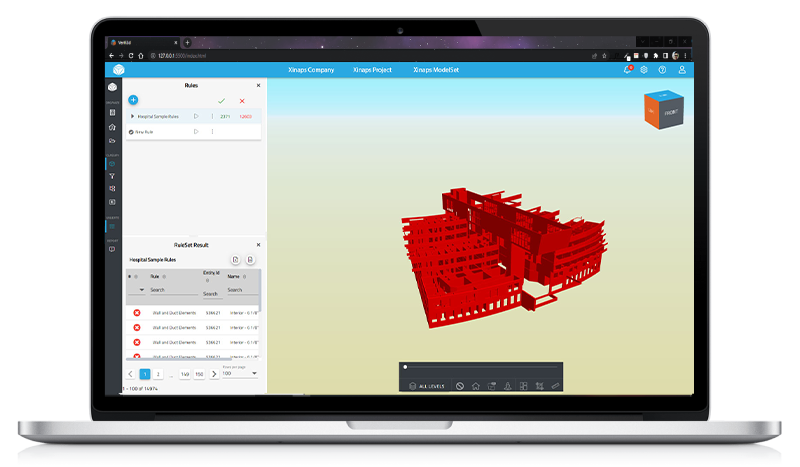
Task: Select first Wall and Duct Elements result row
Action: (193, 313)
